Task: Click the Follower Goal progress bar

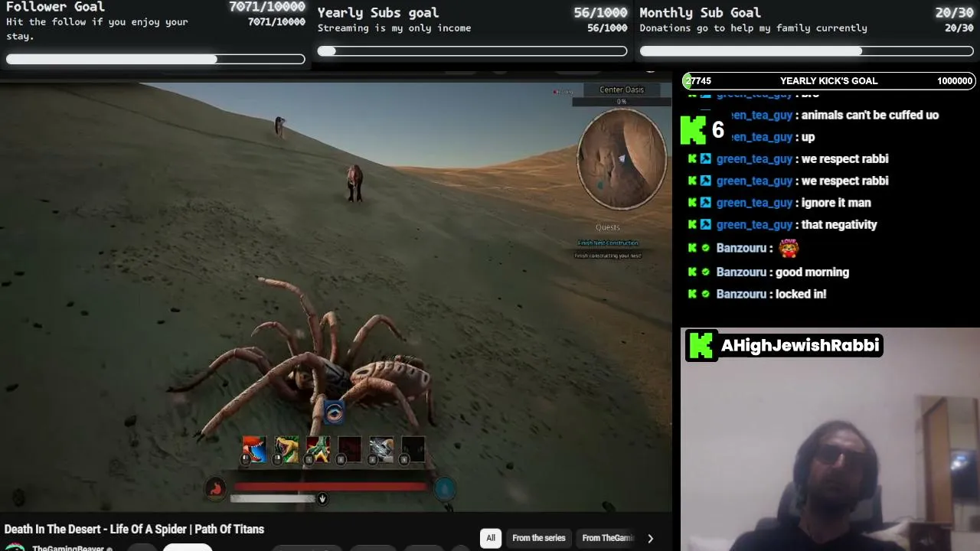Action: click(155, 59)
